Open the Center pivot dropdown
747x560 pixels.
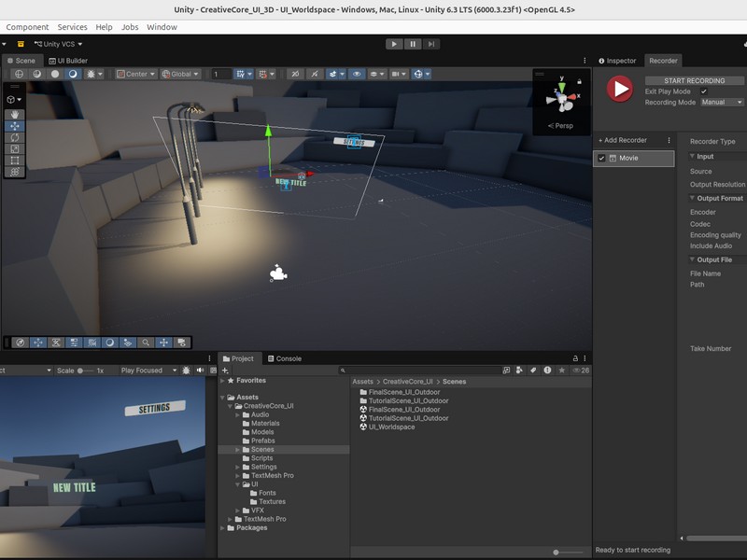(136, 74)
